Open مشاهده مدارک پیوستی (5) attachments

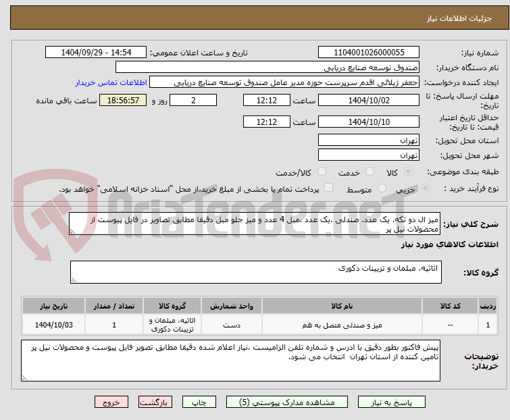click(x=287, y=402)
